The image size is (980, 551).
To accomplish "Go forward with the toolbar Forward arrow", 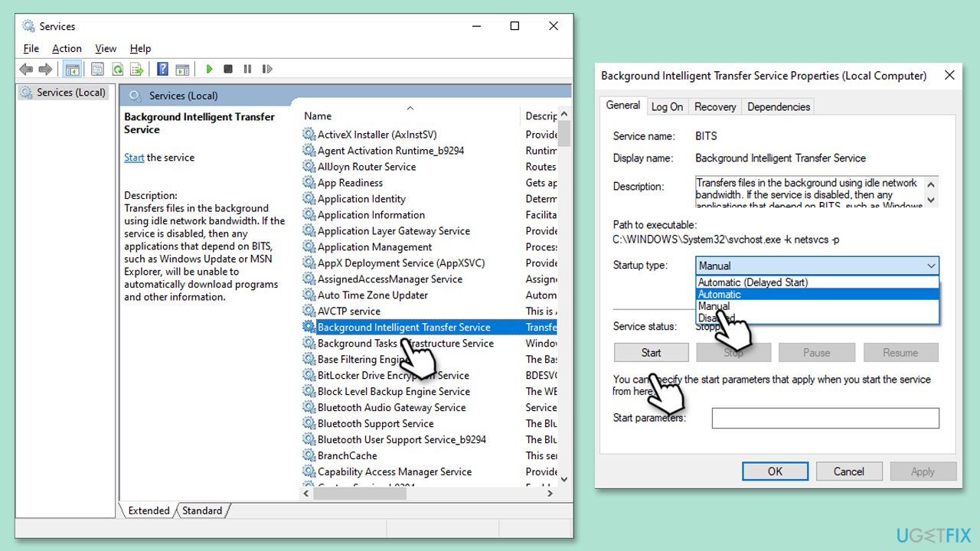I will click(x=45, y=69).
